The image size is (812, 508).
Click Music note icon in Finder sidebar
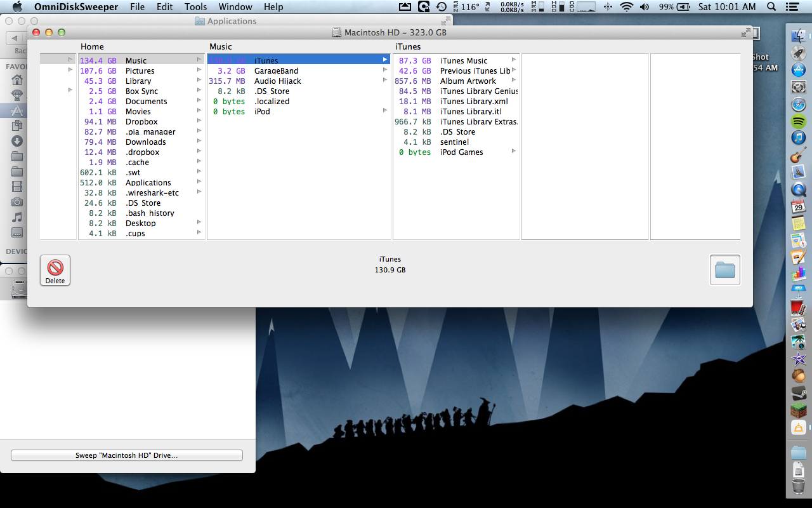[17, 217]
